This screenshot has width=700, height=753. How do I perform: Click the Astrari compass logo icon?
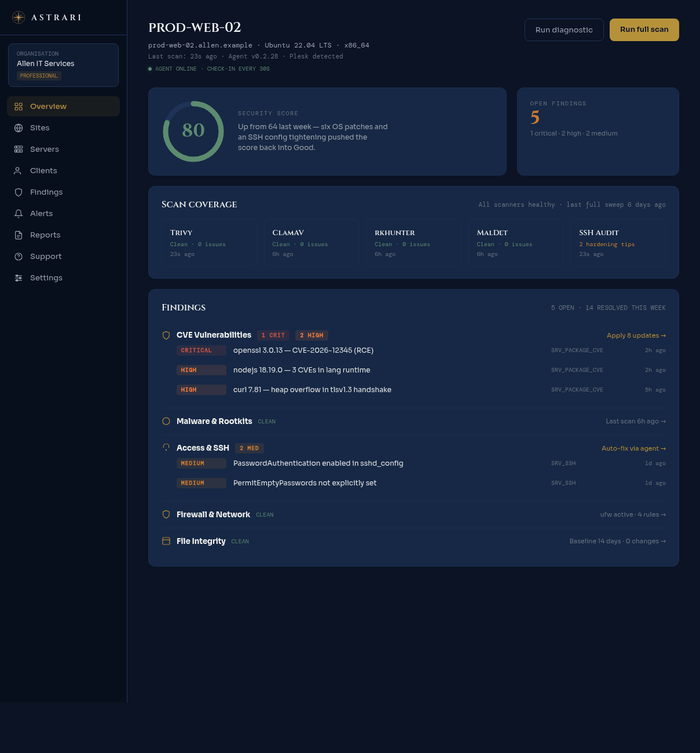(x=19, y=17)
